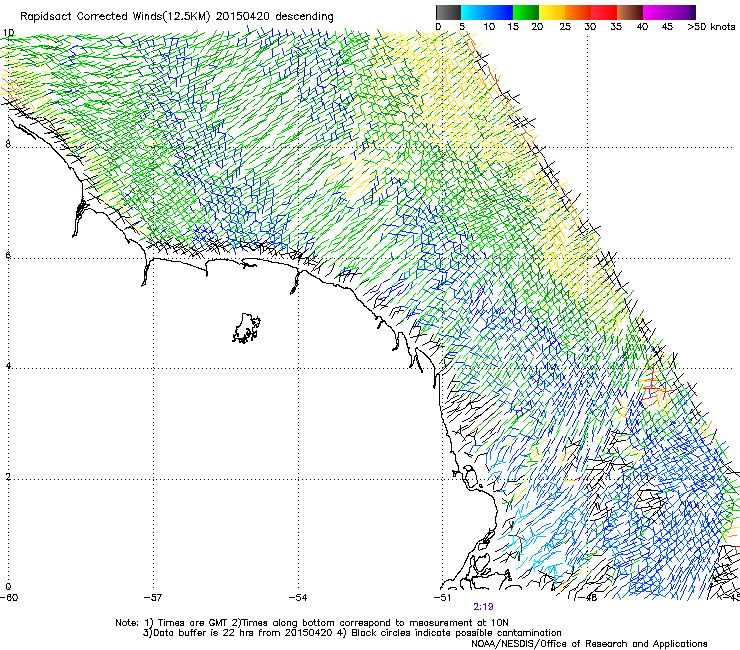Click the yellow 20-25 knots color swatch
The height and width of the screenshot is (650, 740).
click(x=552, y=12)
